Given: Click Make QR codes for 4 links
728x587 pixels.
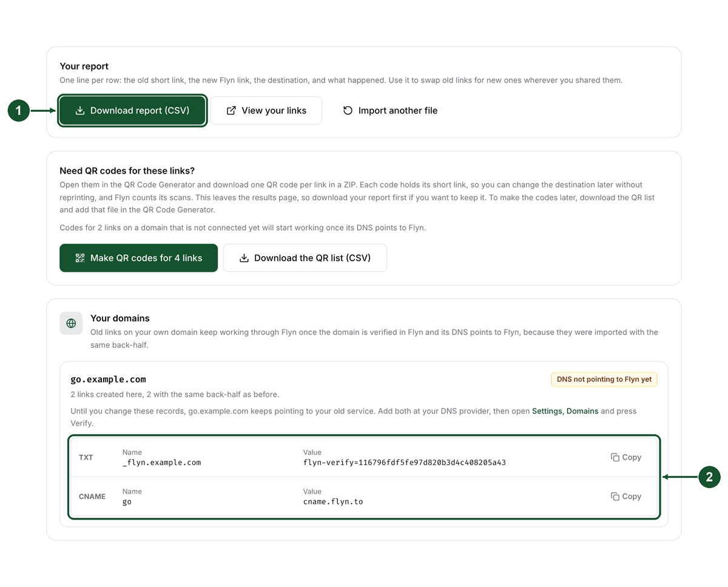Looking at the screenshot, I should click(138, 258).
